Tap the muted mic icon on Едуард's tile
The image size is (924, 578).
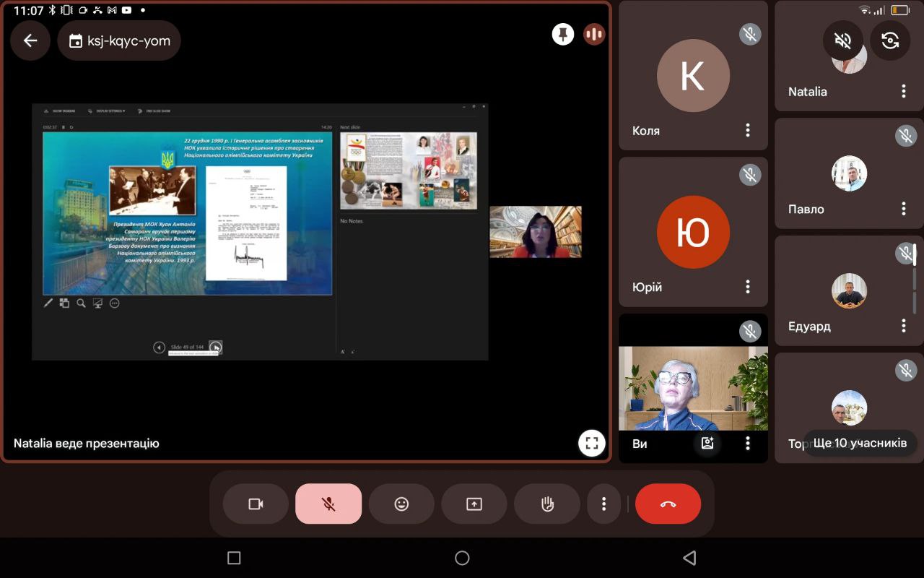pos(905,253)
